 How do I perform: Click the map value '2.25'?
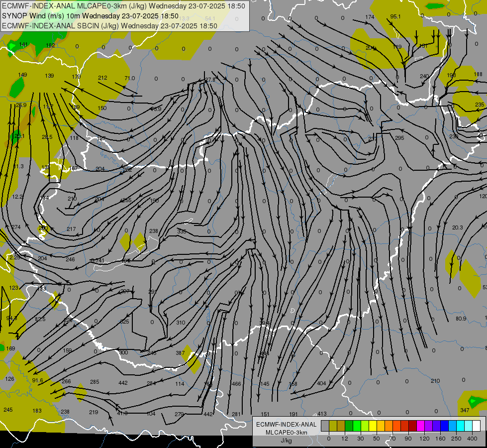pyautogui.click(x=14, y=257)
